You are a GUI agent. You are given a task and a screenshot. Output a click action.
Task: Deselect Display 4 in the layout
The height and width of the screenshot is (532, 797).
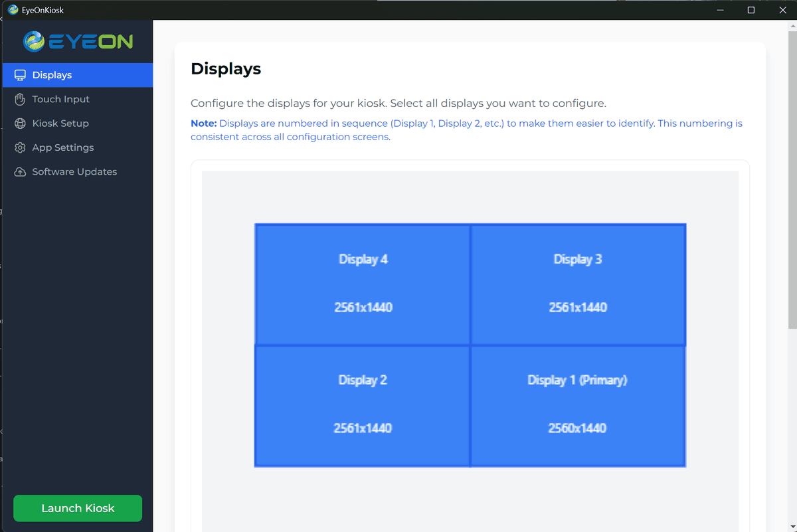tap(363, 284)
